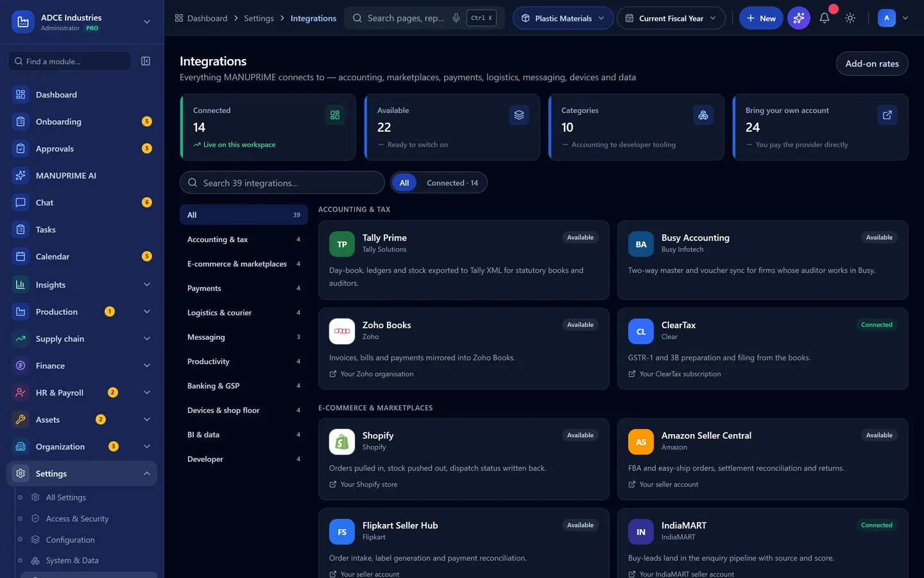
Task: Open the Plastic Materials dropdown
Action: 563,18
